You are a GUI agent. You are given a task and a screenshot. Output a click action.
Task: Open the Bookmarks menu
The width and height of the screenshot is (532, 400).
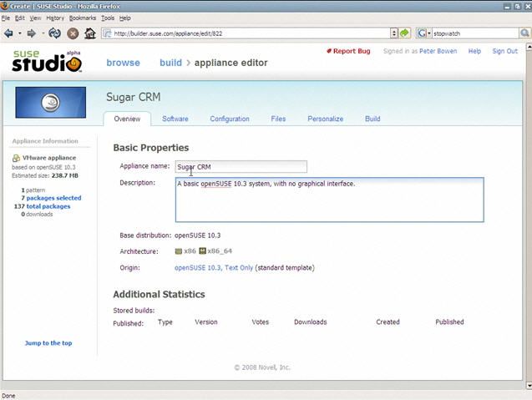point(82,18)
